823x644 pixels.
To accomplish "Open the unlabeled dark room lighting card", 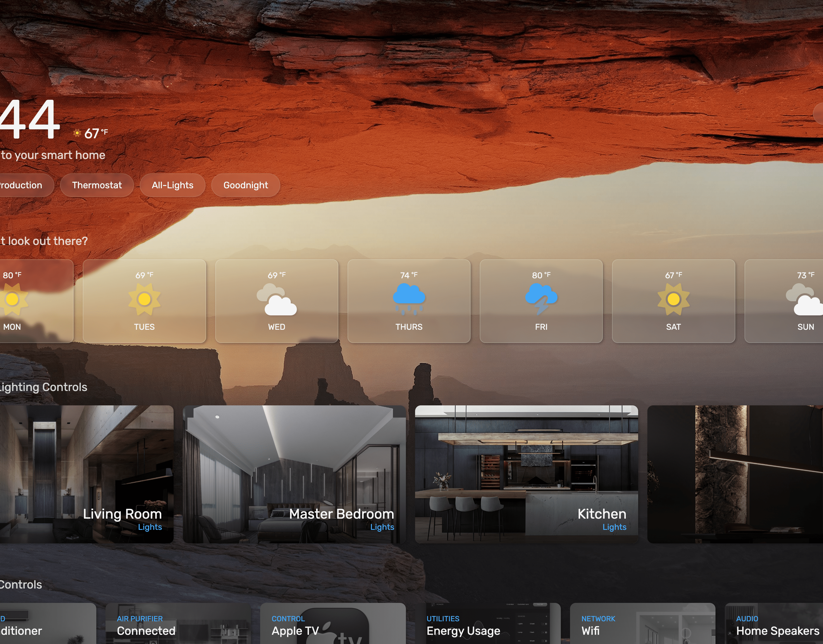I will [x=735, y=474].
